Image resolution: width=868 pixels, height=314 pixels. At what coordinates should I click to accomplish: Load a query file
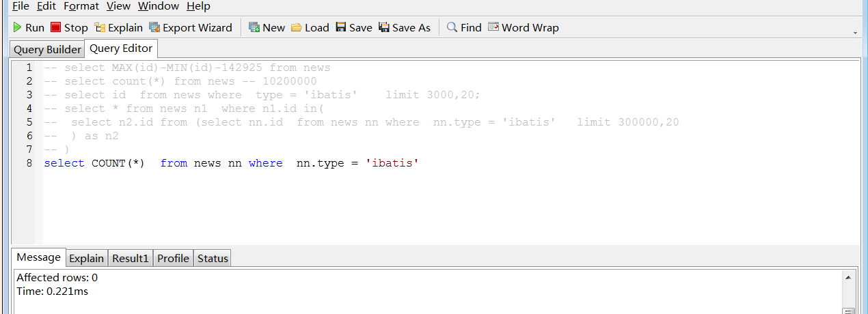310,28
